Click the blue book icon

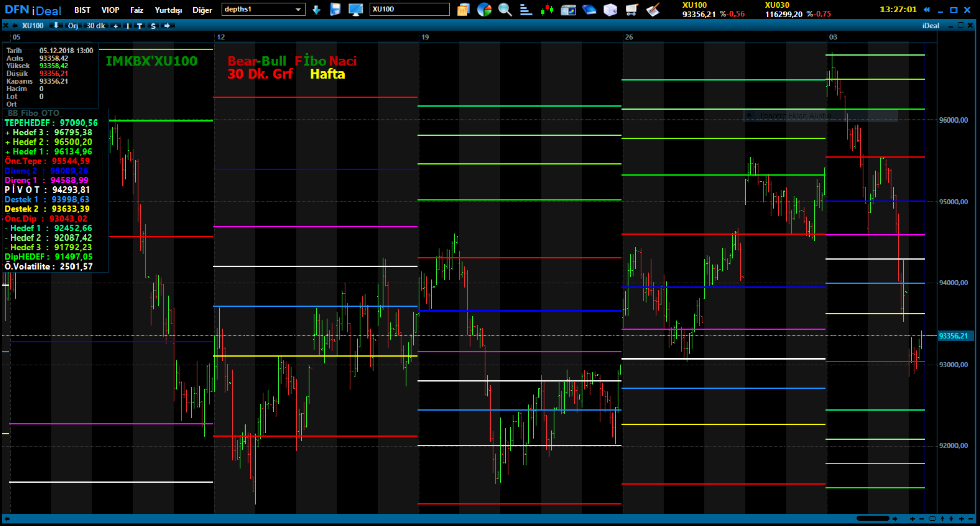tap(589, 9)
